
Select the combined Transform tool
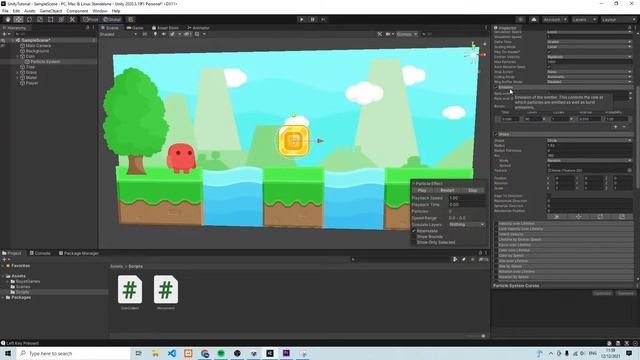pyautogui.click(x=61, y=20)
